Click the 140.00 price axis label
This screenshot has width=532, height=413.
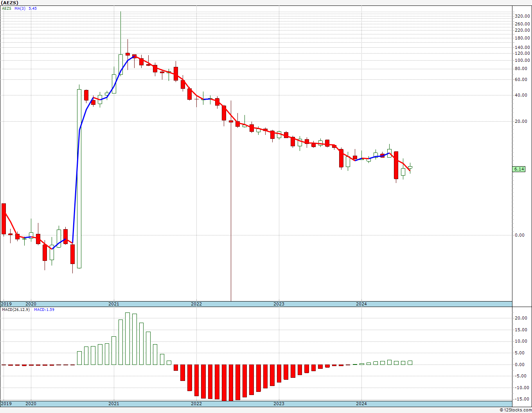click(x=523, y=47)
